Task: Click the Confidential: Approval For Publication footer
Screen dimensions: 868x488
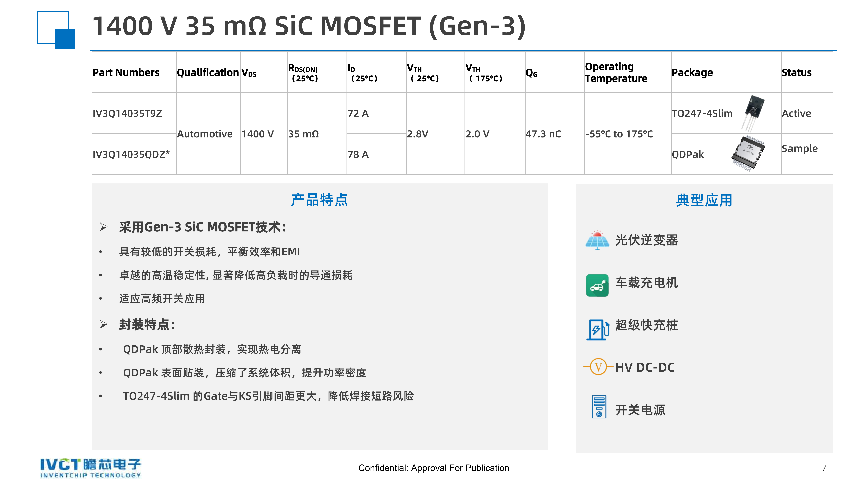Action: tap(434, 468)
